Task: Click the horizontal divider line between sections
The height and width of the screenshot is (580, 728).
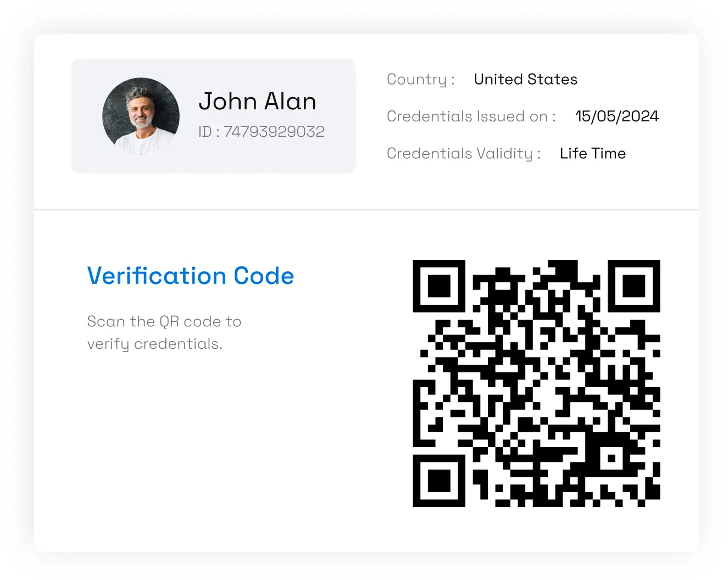Action: pyautogui.click(x=366, y=209)
